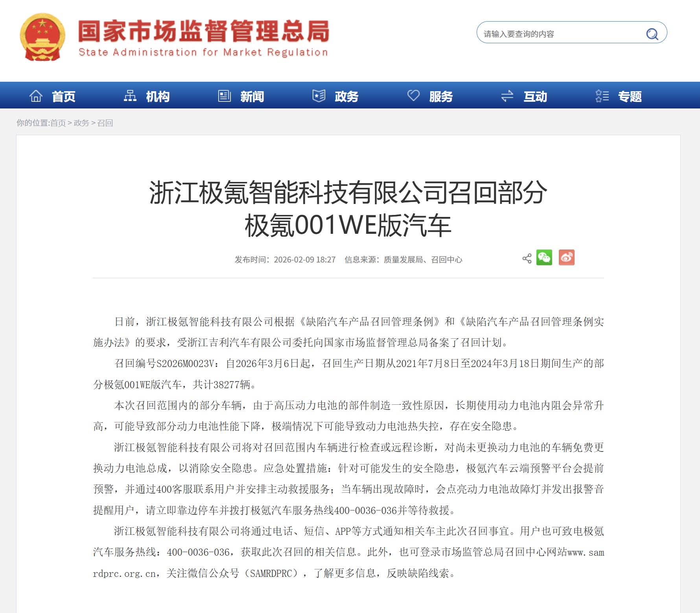
Task: Click the organization chart icon beside 机构
Action: [x=130, y=96]
